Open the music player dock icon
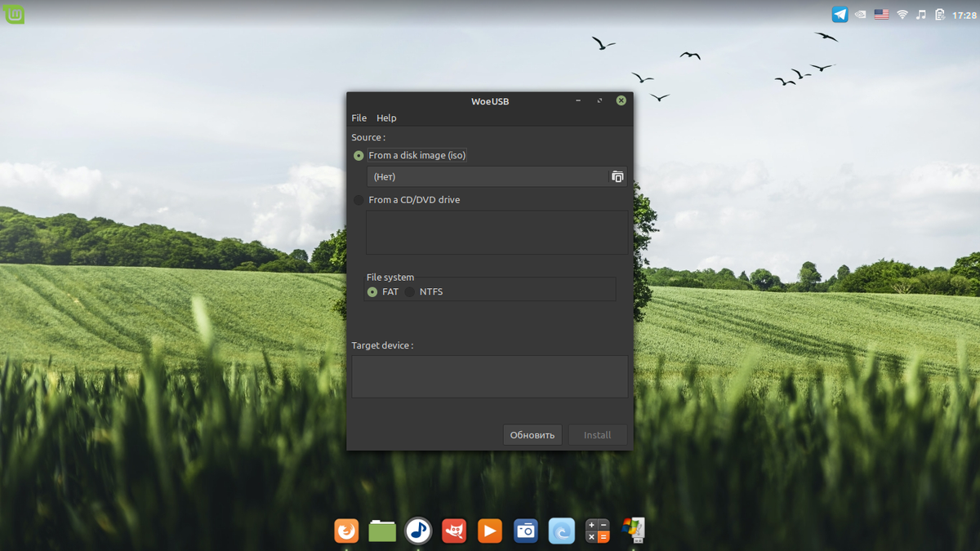 coord(418,531)
